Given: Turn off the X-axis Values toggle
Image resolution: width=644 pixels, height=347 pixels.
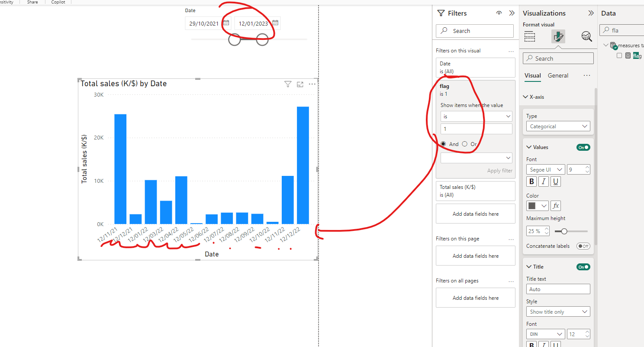Looking at the screenshot, I should 583,147.
